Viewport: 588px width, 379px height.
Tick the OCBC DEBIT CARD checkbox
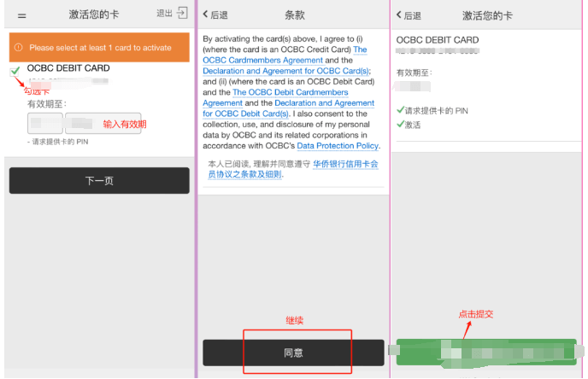coord(15,70)
